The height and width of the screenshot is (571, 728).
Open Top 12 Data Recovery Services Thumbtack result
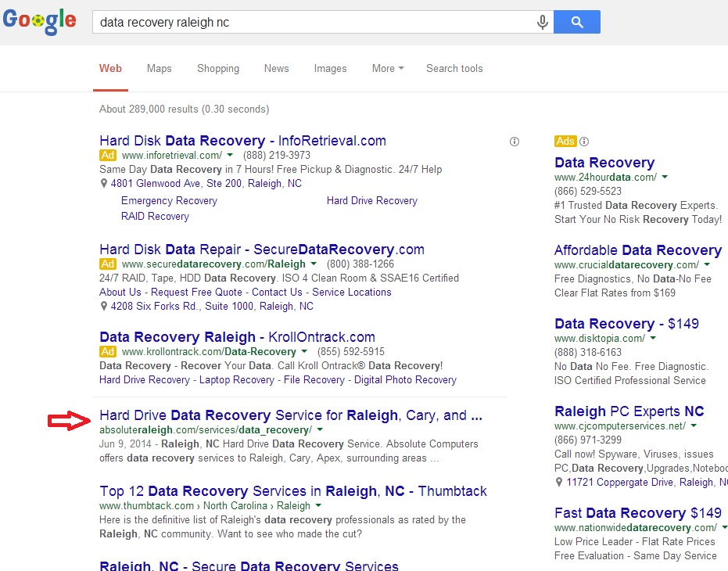tap(293, 491)
